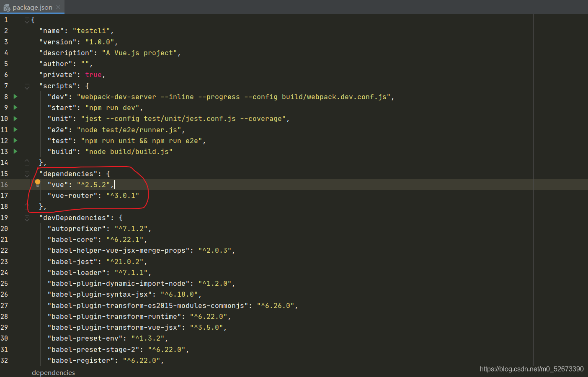Click the "node build/build.js" string
The image size is (588, 377).
coord(129,151)
